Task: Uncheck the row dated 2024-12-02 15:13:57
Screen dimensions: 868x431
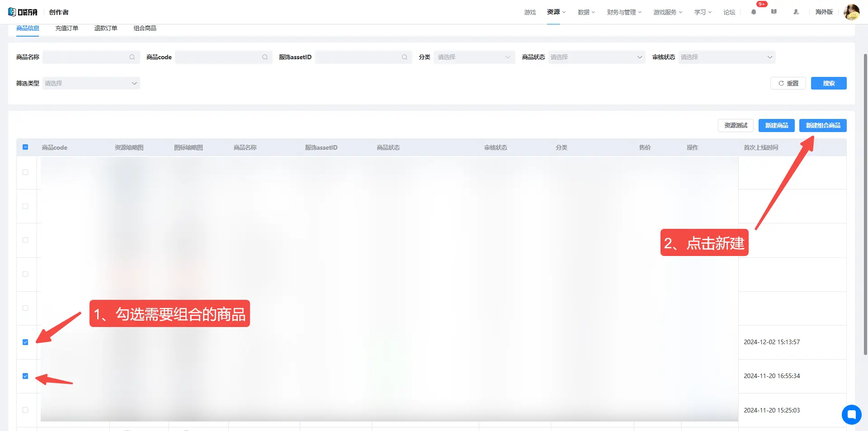Action: (x=25, y=342)
